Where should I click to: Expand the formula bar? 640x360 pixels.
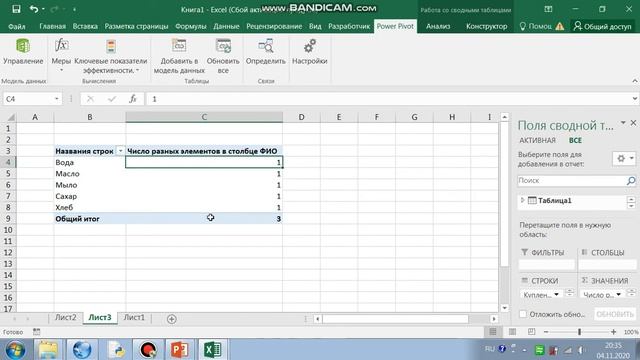635,99
